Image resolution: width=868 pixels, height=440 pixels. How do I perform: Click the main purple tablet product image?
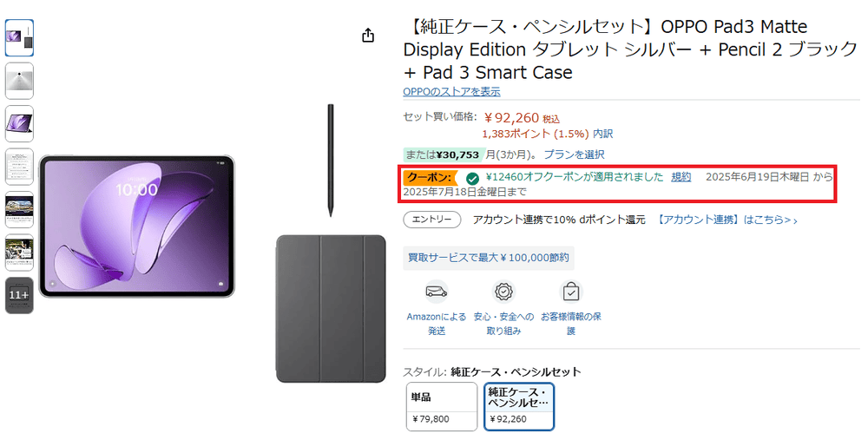[137, 226]
